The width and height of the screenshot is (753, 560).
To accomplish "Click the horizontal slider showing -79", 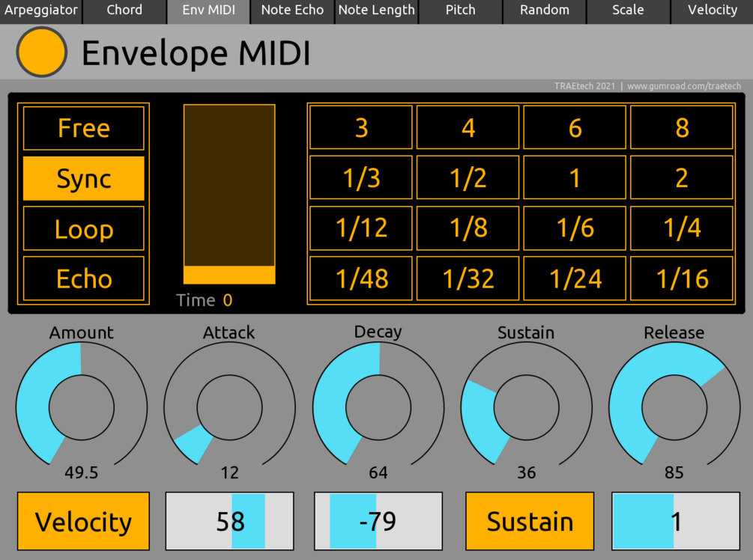I will 378,521.
